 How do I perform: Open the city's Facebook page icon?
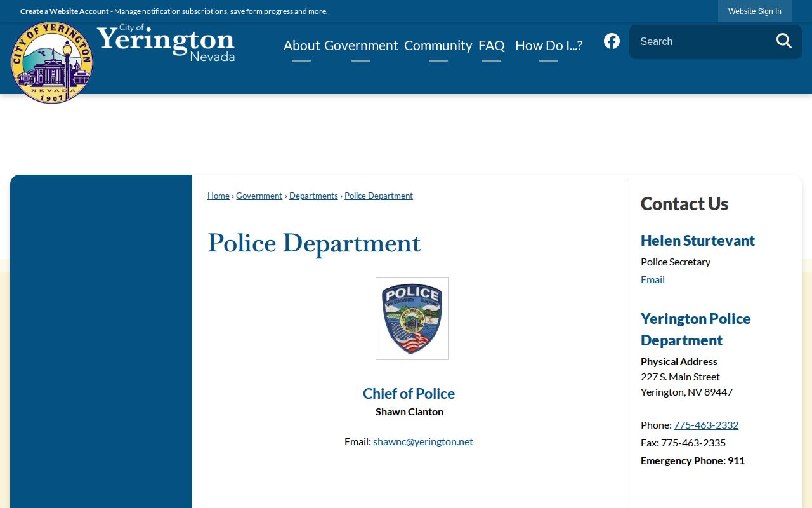pos(612,41)
